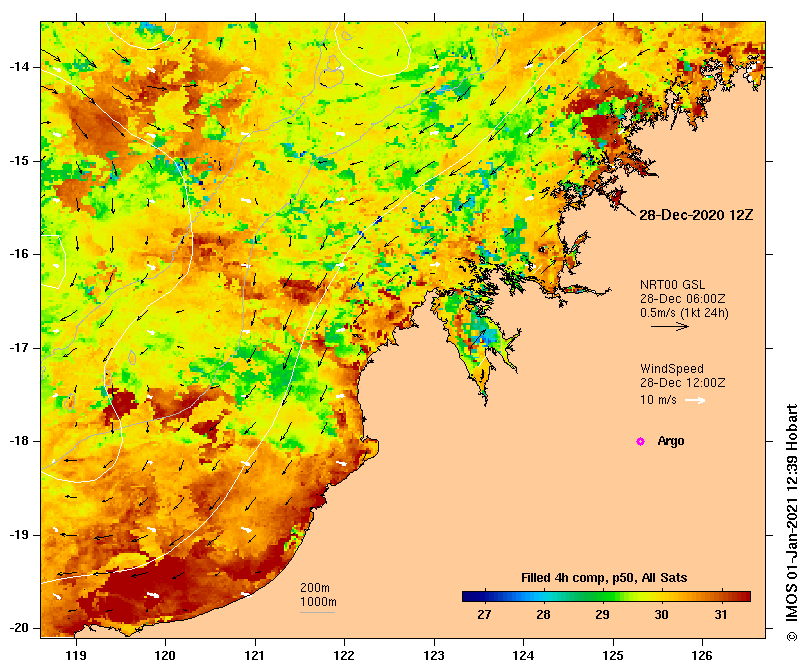
Task: Click the green 29-degree section of the colorbar
Action: 602,597
